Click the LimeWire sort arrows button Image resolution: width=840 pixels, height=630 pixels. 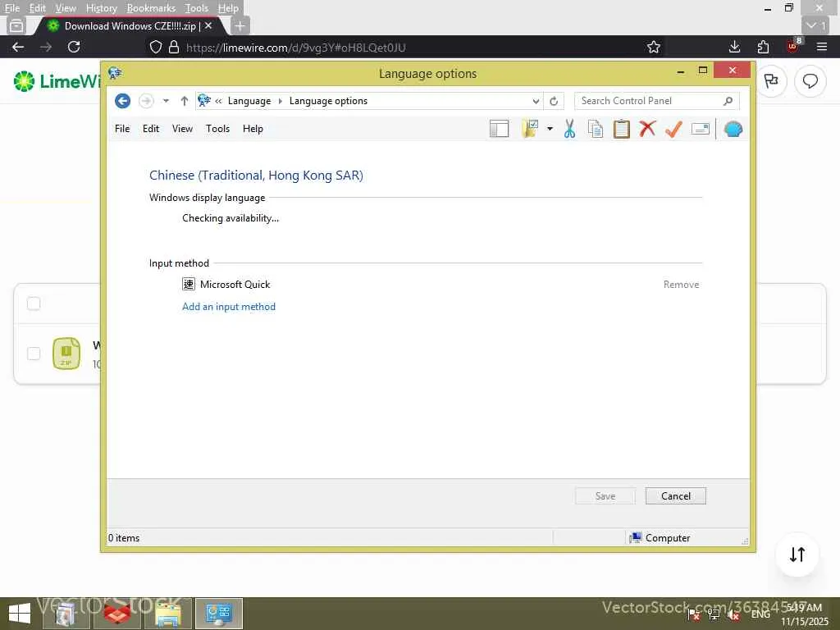click(x=797, y=555)
